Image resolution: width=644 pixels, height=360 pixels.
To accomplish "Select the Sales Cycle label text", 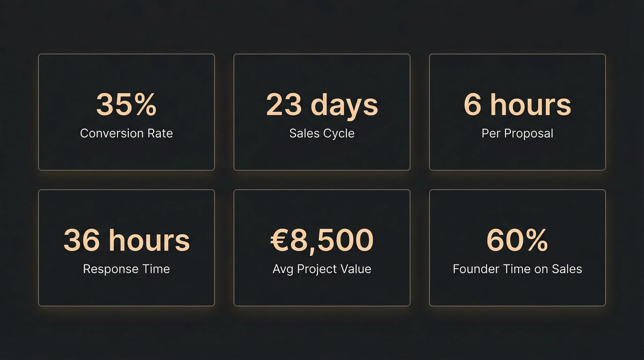I will click(322, 133).
